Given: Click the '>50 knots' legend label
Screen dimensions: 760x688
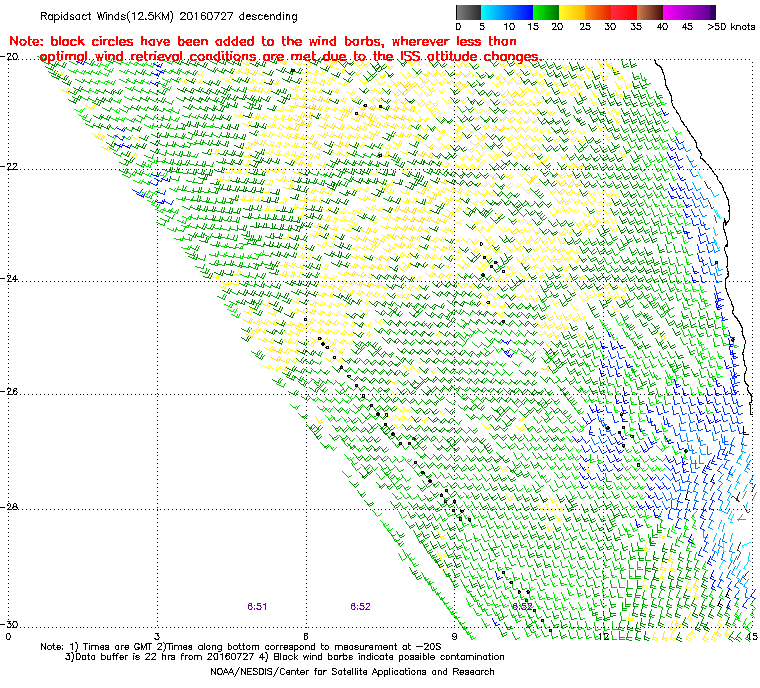Looking at the screenshot, I should [731, 27].
